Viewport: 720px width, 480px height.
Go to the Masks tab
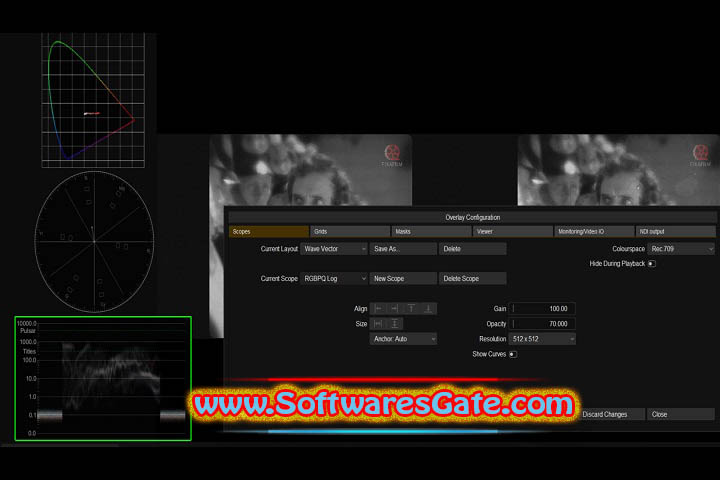click(431, 232)
